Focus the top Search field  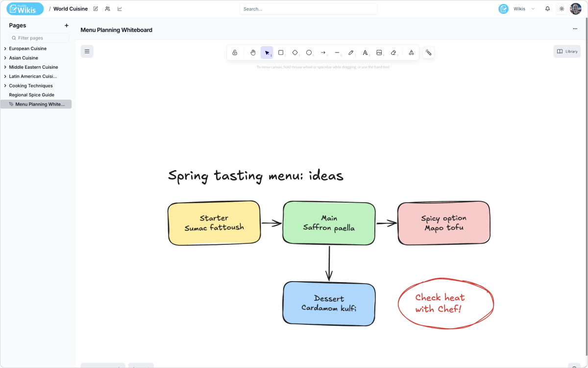pos(308,9)
